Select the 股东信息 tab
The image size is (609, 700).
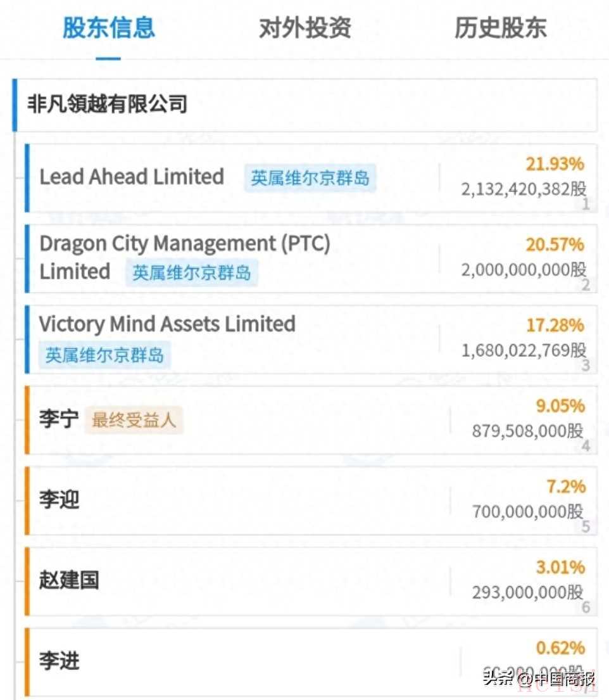pyautogui.click(x=109, y=28)
